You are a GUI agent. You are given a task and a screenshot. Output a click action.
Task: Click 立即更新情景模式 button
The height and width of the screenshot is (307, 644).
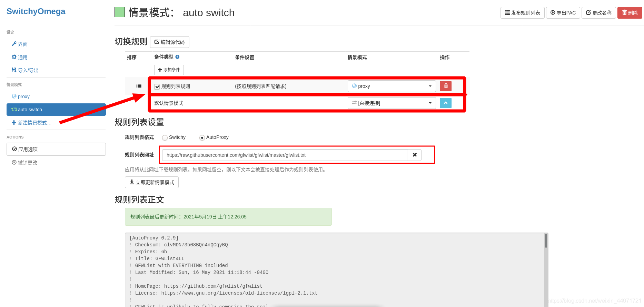click(152, 182)
